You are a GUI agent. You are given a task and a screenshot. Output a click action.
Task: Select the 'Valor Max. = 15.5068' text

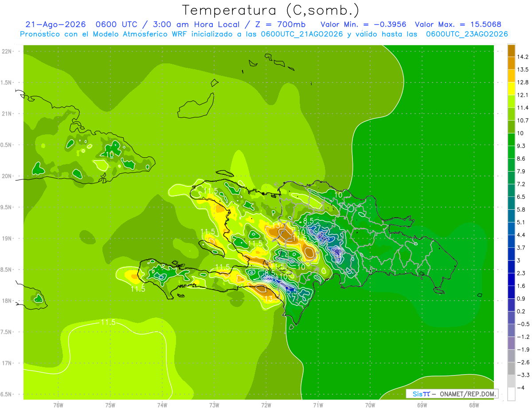458,24
